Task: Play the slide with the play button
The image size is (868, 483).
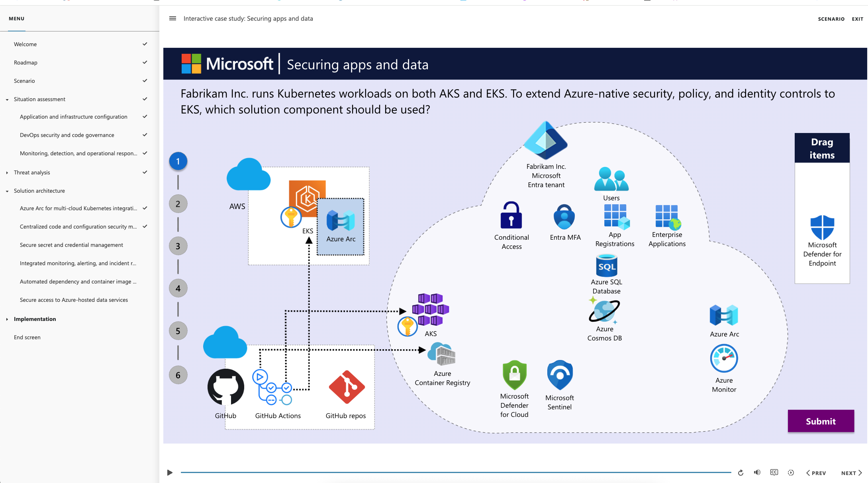Action: point(170,473)
